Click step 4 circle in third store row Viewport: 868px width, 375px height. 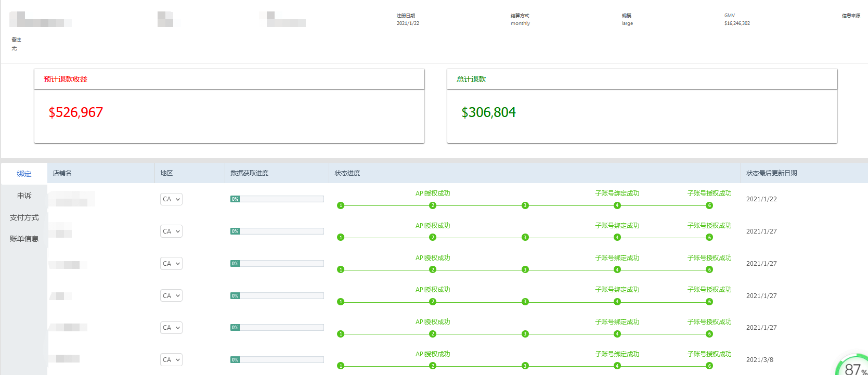tap(617, 270)
